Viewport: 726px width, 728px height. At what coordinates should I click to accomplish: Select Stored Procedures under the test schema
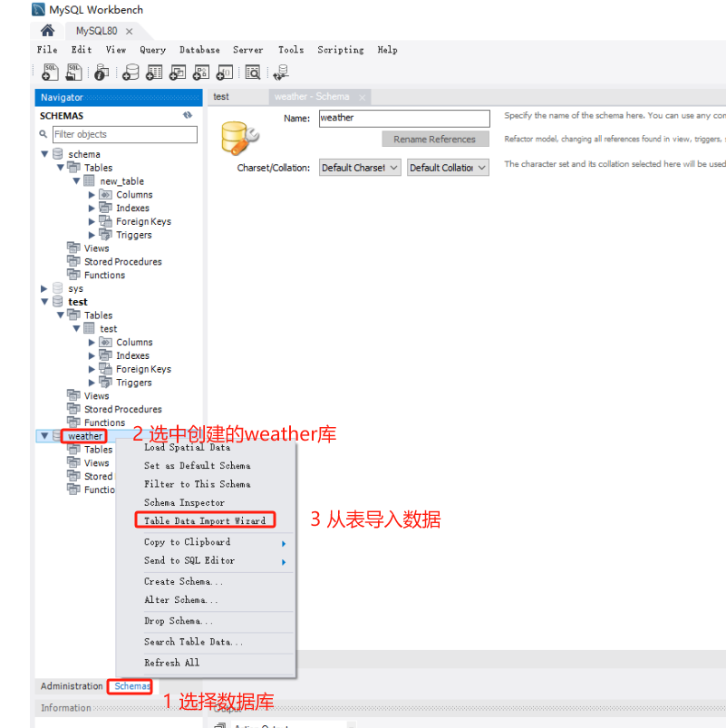click(122, 409)
